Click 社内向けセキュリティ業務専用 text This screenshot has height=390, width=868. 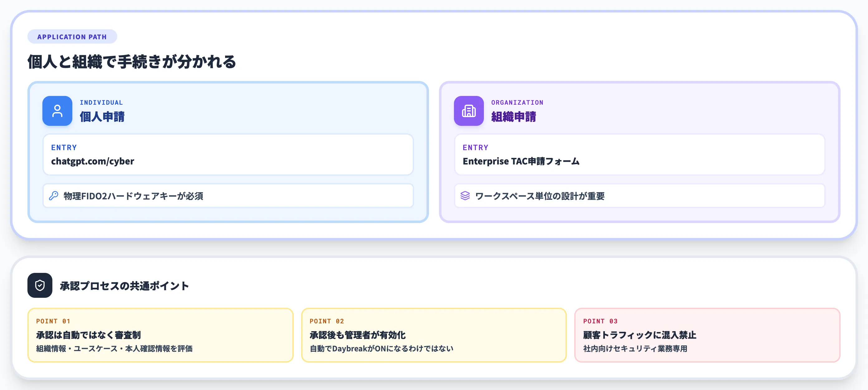pyautogui.click(x=635, y=349)
